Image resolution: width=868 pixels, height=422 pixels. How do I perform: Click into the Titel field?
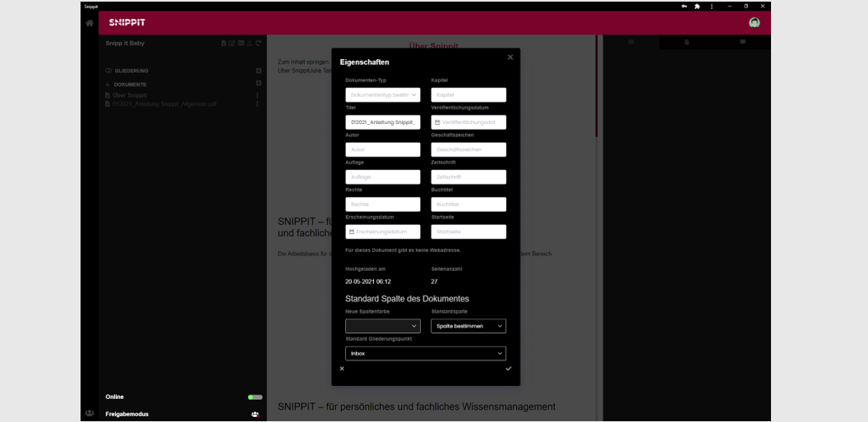click(382, 122)
